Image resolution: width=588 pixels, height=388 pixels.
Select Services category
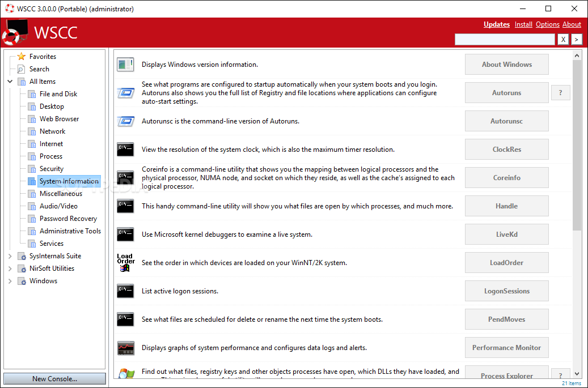(52, 244)
